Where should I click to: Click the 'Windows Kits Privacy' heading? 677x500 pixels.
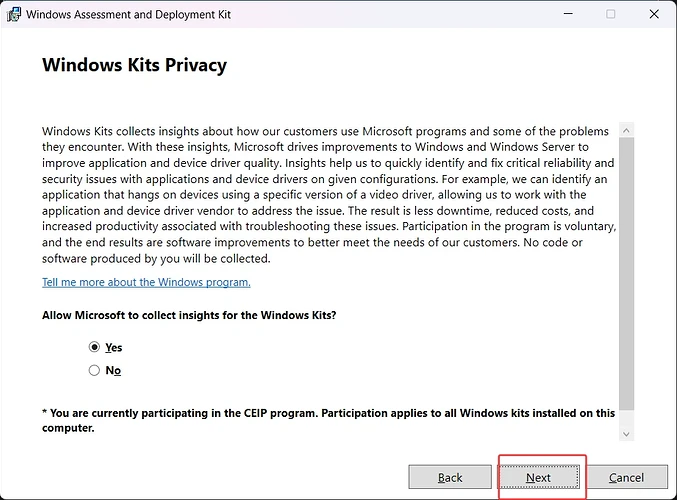[134, 65]
